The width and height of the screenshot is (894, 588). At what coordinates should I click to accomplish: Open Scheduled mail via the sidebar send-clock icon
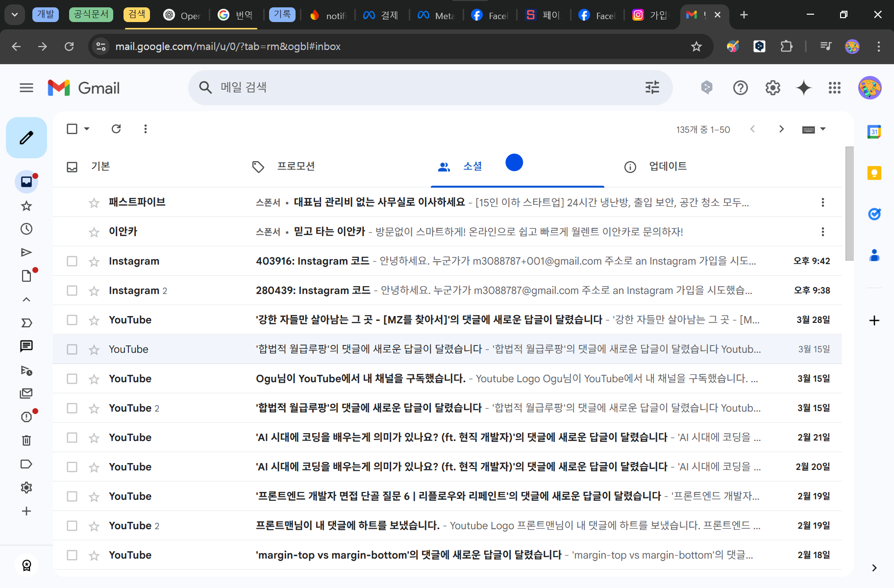pyautogui.click(x=26, y=370)
